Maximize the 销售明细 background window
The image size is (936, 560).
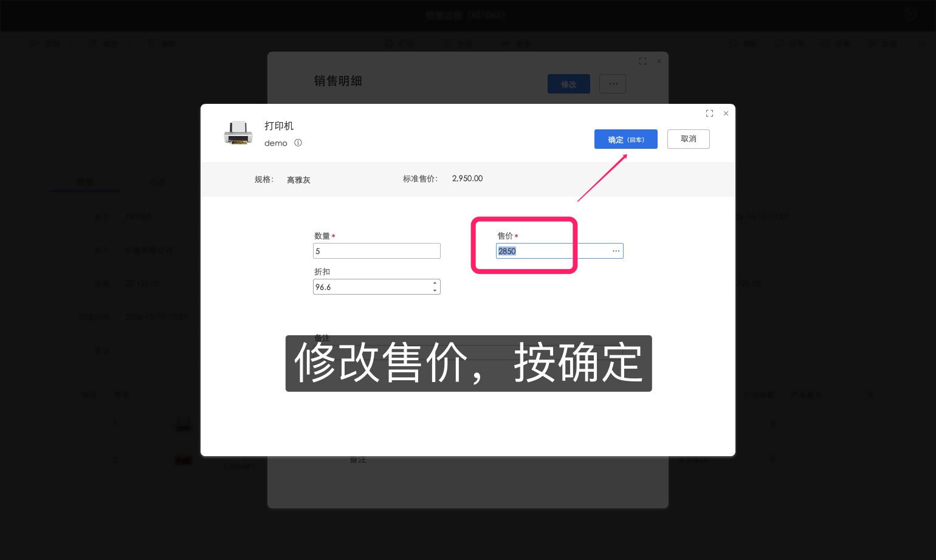pyautogui.click(x=642, y=61)
